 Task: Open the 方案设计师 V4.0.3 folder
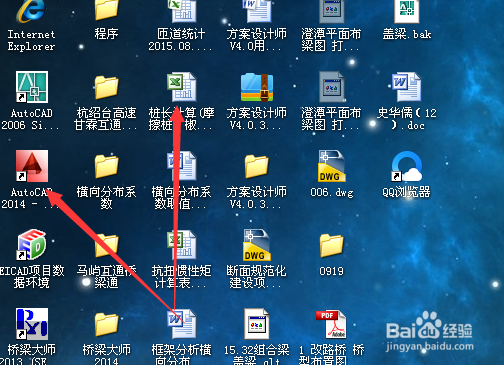click(x=257, y=166)
